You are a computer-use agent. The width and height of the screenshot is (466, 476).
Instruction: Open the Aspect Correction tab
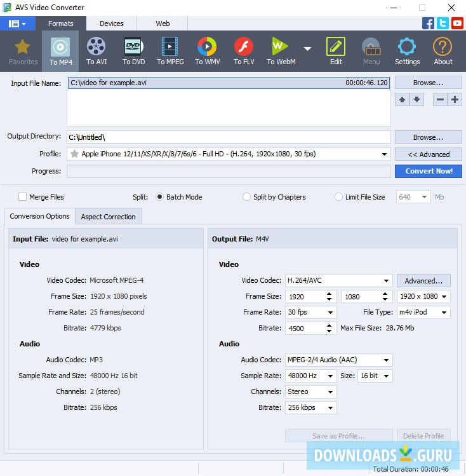108,217
